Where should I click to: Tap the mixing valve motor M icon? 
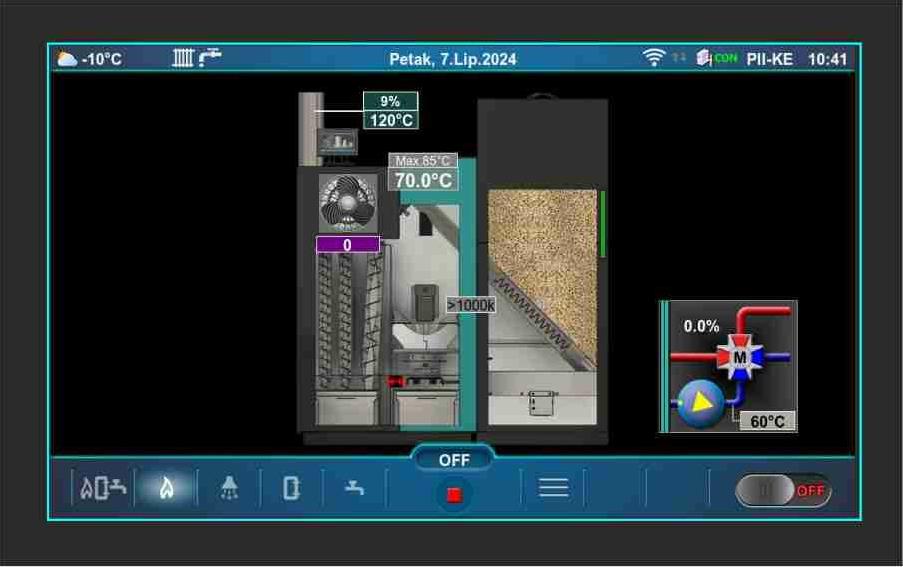point(740,357)
